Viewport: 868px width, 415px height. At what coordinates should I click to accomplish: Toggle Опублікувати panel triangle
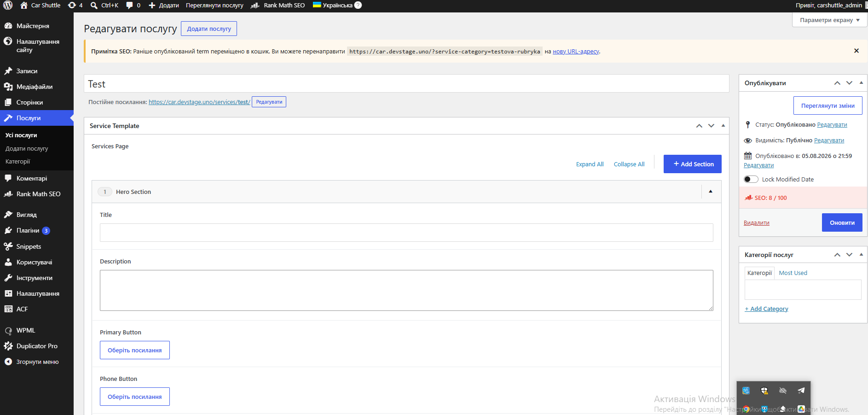[x=861, y=82]
